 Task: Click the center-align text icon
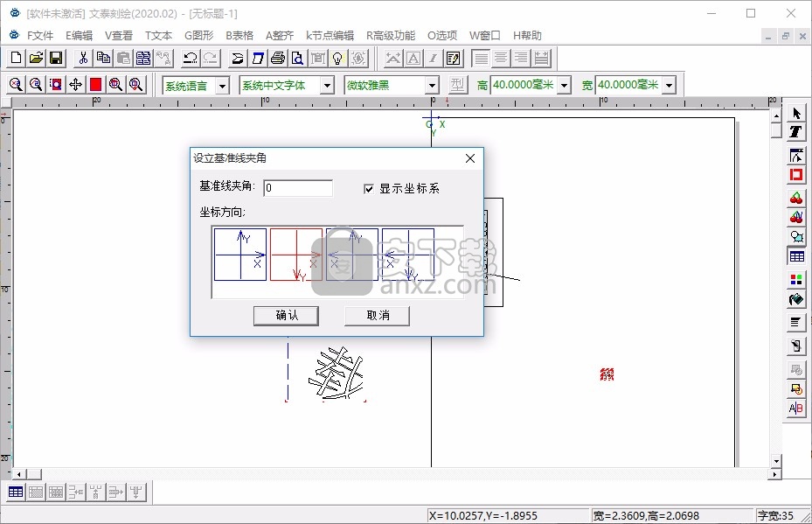[x=501, y=58]
